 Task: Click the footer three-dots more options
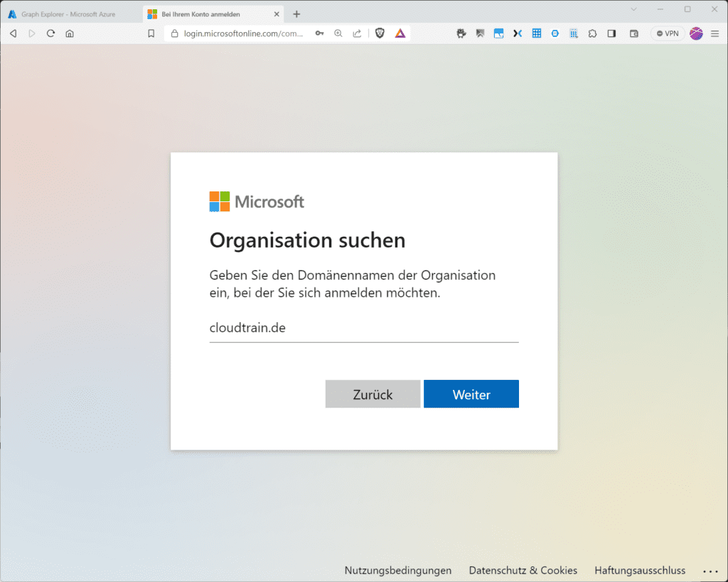click(710, 571)
